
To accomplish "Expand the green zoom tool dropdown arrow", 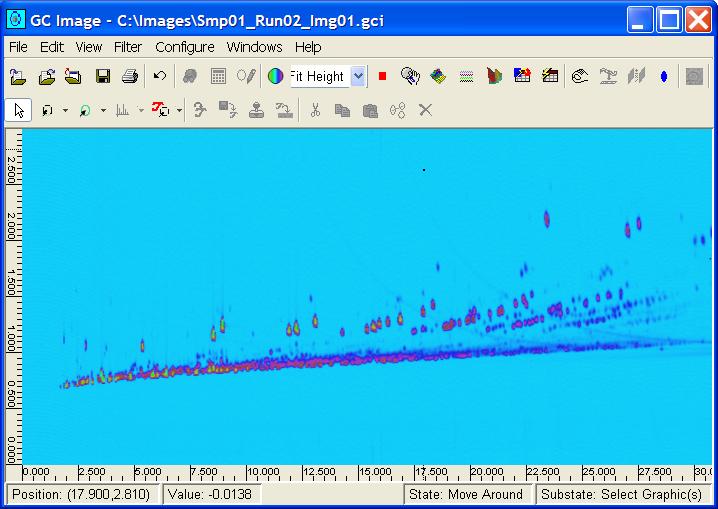I will point(102,111).
